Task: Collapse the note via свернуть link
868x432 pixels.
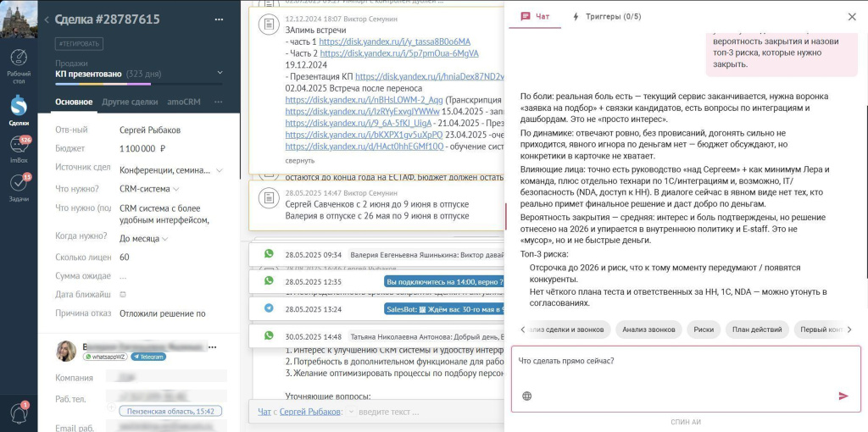Action: coord(300,160)
